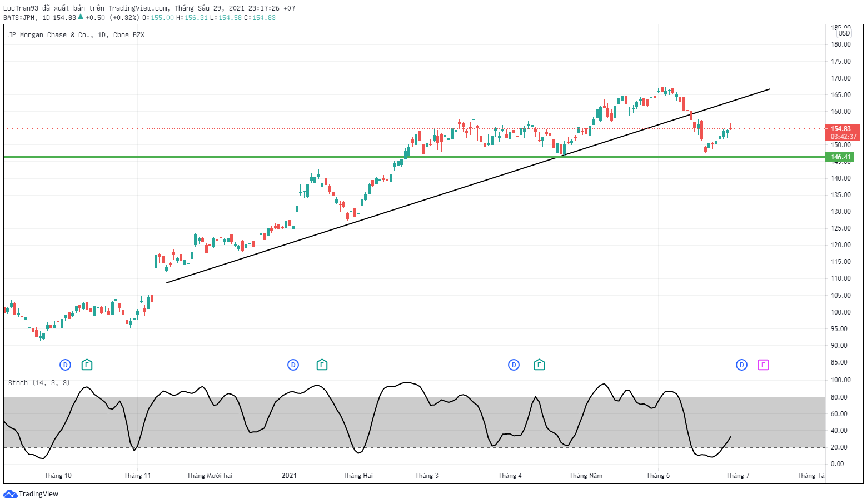Click the 90.00 price scale value

839,346
